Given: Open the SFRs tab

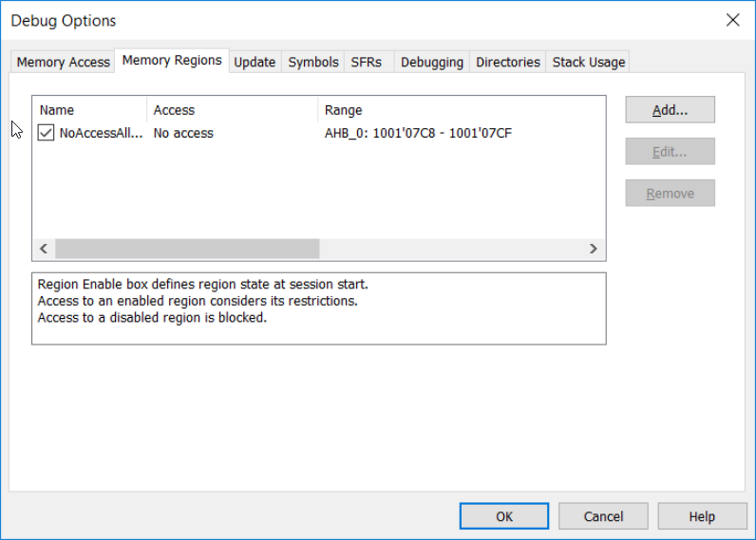Looking at the screenshot, I should (366, 62).
